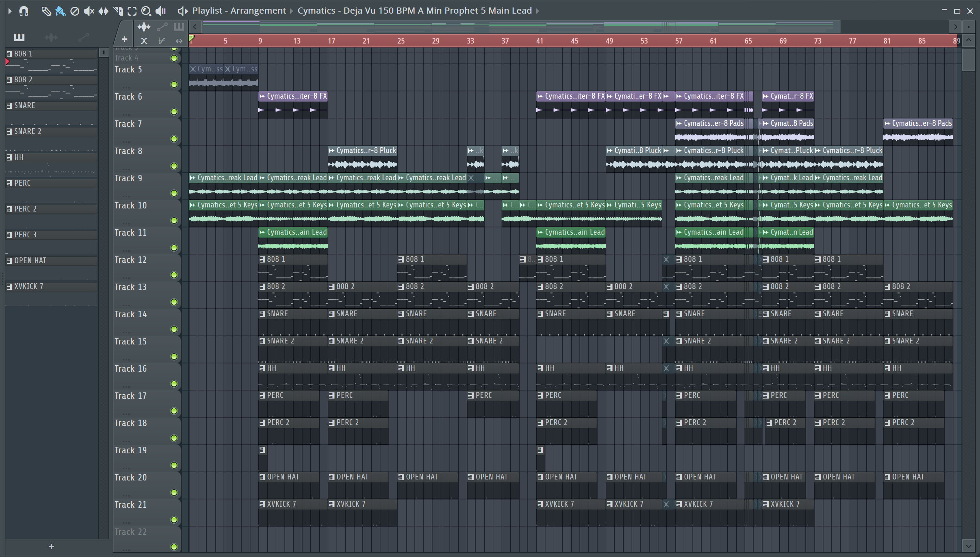Viewport: 980px width, 557px height.
Task: Mute Track 6 via green LED
Action: 174,112
